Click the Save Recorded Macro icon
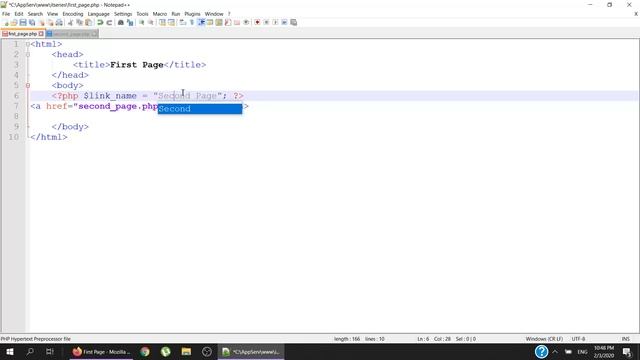The height and width of the screenshot is (360, 640). click(x=293, y=22)
